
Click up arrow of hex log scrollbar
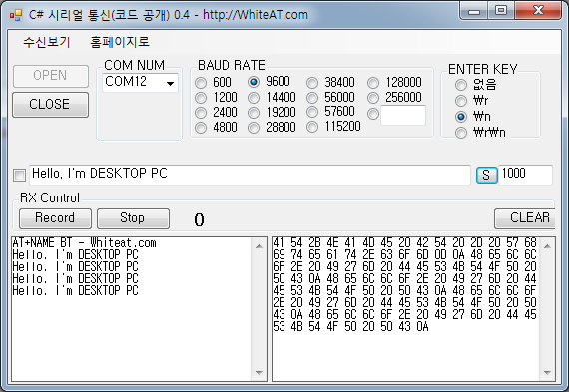click(547, 246)
